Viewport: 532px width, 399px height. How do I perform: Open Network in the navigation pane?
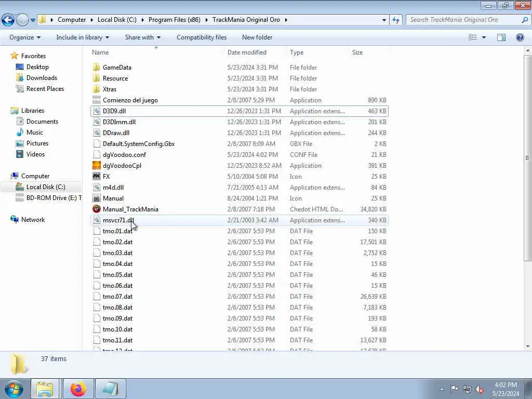click(x=33, y=220)
